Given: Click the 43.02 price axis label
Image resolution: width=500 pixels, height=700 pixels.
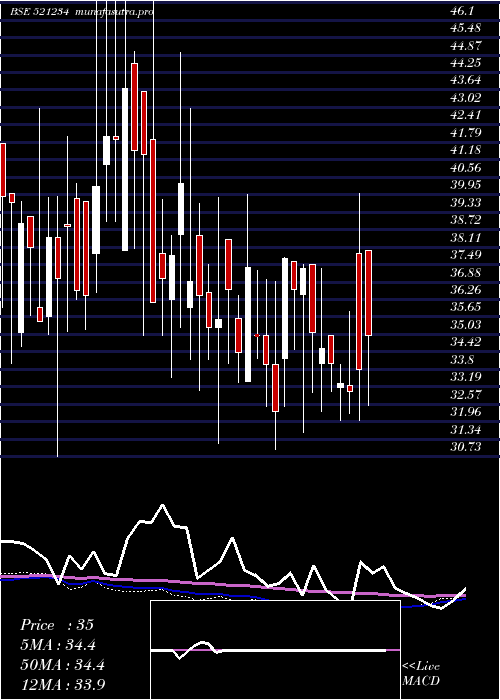Looking at the screenshot, I should (465, 98).
